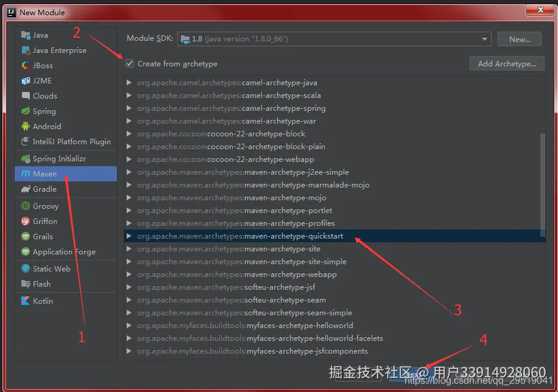Viewport: 558px width, 392px height.
Task: Toggle Create from archetype checkbox
Action: [130, 64]
